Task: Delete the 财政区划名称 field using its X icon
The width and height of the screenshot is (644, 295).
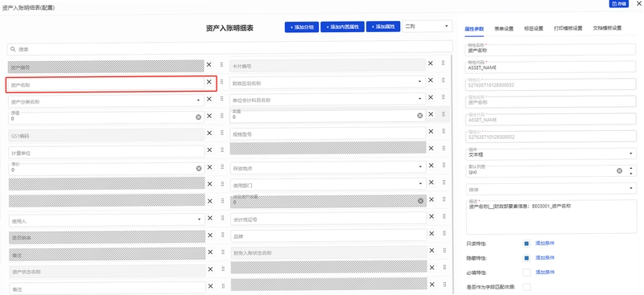Action: [431, 80]
